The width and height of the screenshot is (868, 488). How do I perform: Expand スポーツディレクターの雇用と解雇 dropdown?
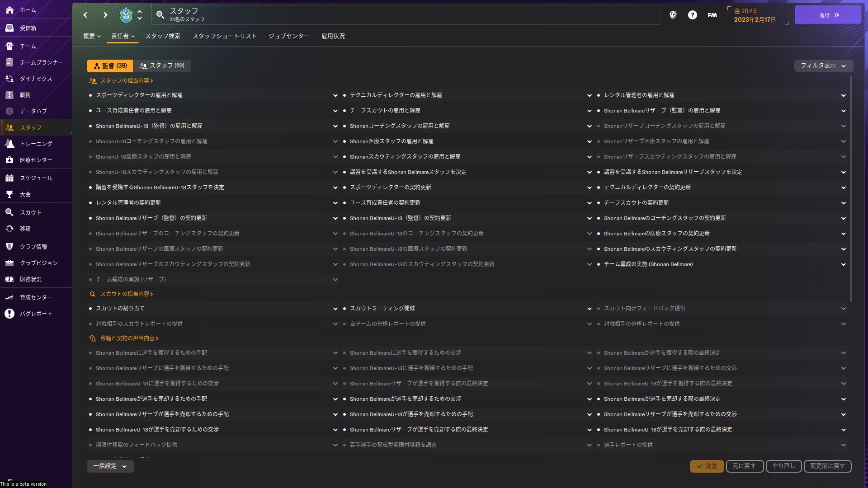(x=335, y=95)
